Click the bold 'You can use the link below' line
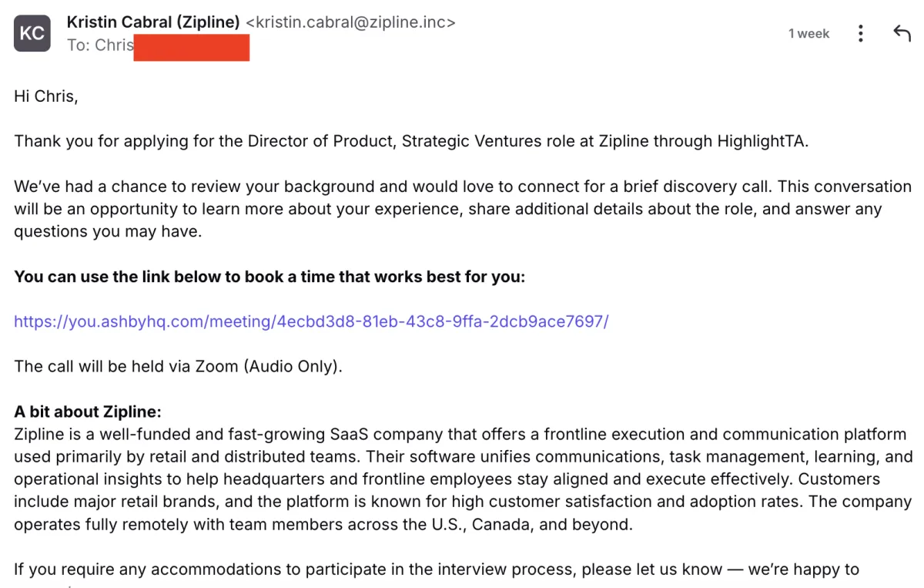Screen dimensions: 924x588 [269, 277]
